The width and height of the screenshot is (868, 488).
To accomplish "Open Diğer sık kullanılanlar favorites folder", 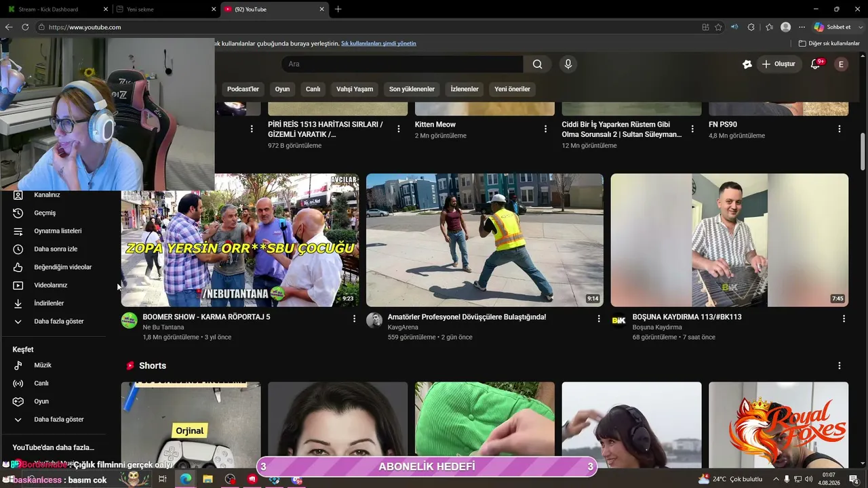I will (829, 43).
